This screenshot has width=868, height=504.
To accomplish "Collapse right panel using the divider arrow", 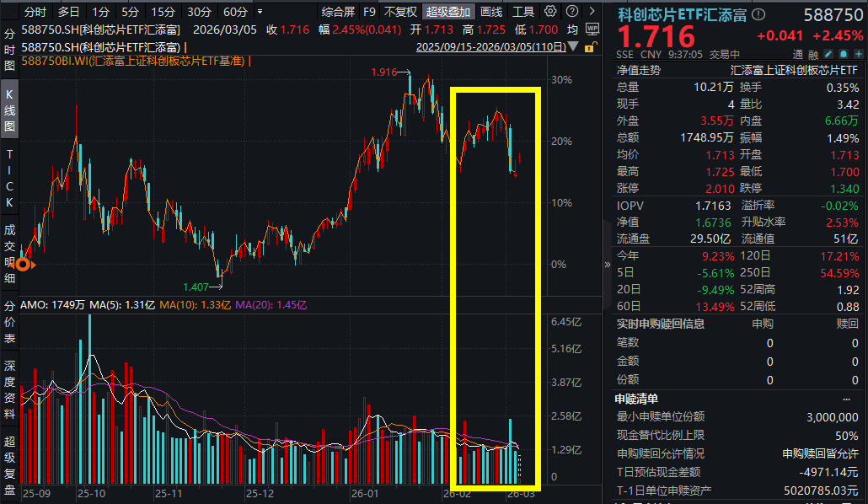I will [x=607, y=264].
